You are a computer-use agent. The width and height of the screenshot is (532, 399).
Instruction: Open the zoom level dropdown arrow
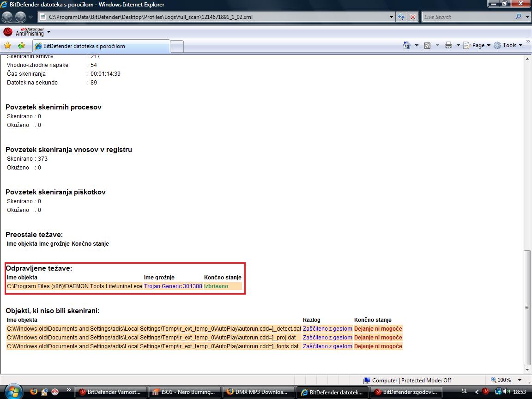click(x=520, y=381)
